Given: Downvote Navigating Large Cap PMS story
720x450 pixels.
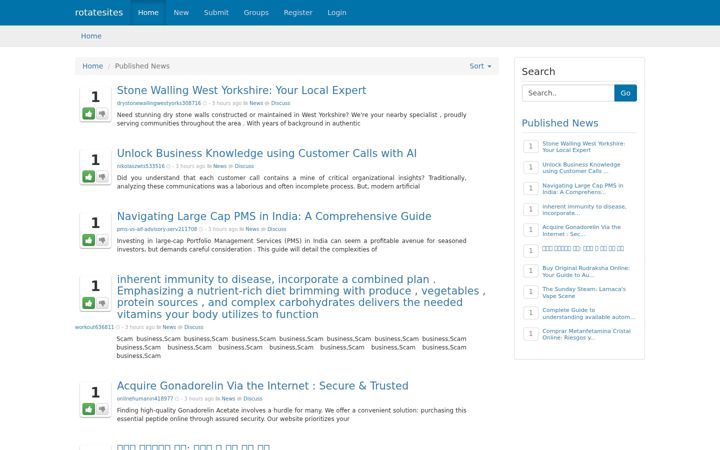Looking at the screenshot, I should [x=102, y=240].
